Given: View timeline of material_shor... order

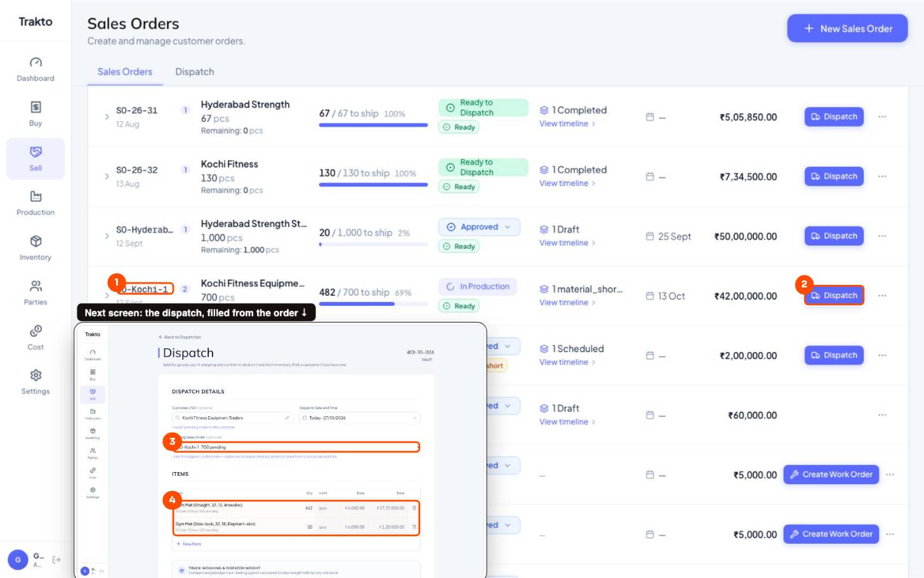Looking at the screenshot, I should point(567,303).
